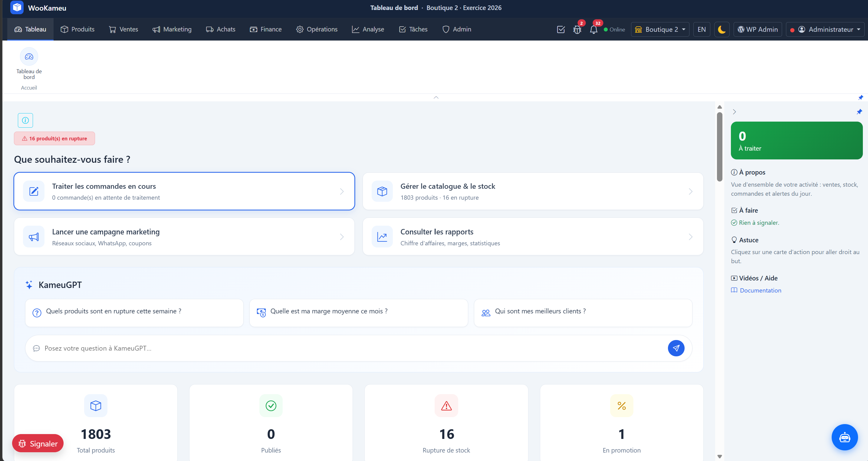This screenshot has width=868, height=461.
Task: Click the Rupture de stock warning icon
Action: (446, 405)
